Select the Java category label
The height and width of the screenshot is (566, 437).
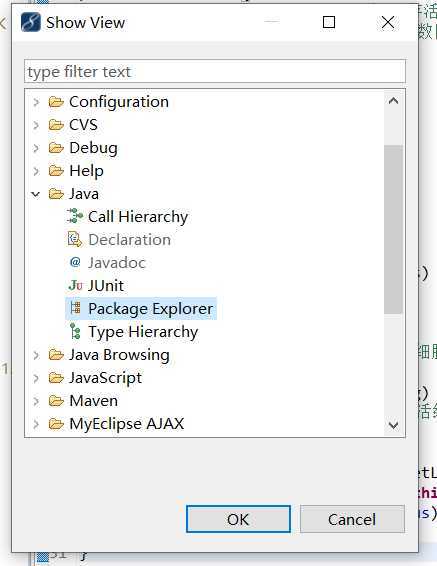[x=84, y=194]
